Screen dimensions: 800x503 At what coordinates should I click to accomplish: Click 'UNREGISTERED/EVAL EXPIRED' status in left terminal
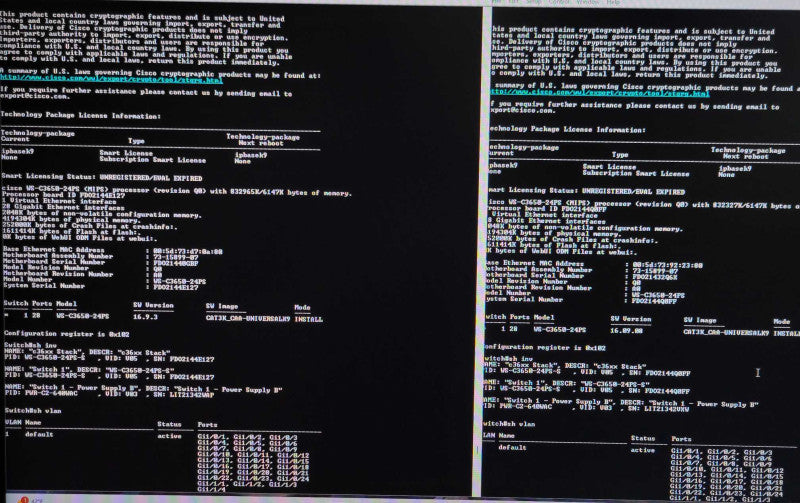pyautogui.click(x=151, y=178)
